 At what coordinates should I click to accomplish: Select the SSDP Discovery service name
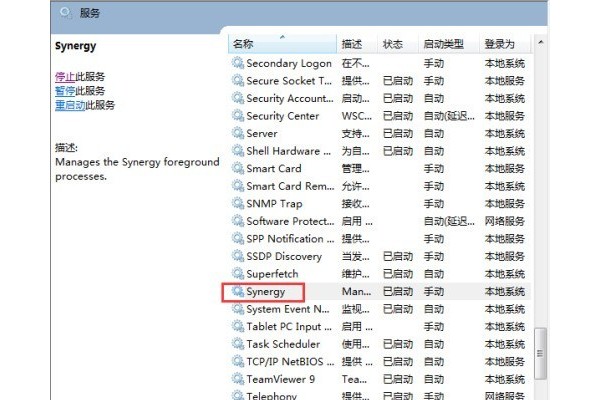point(284,256)
